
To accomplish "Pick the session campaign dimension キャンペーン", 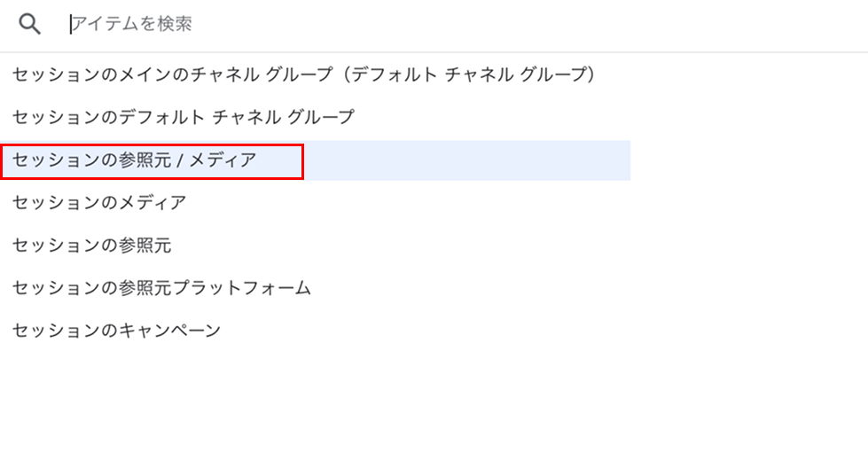I will (315, 331).
